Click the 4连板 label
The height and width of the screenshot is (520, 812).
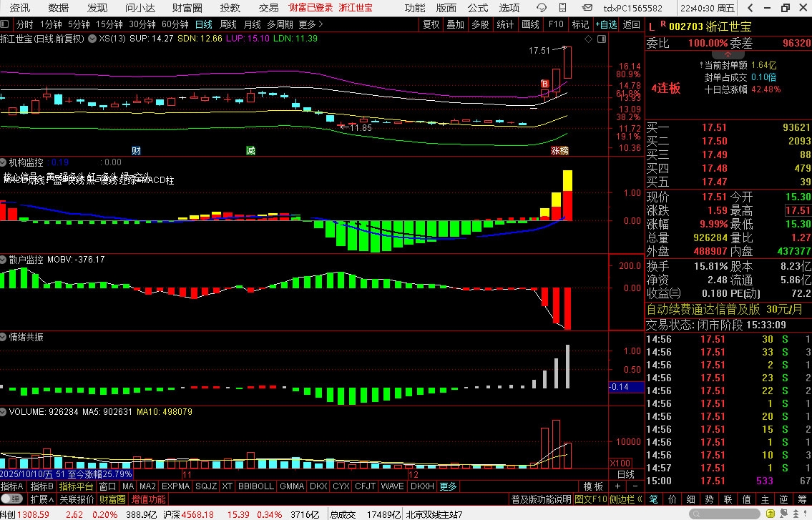point(666,88)
